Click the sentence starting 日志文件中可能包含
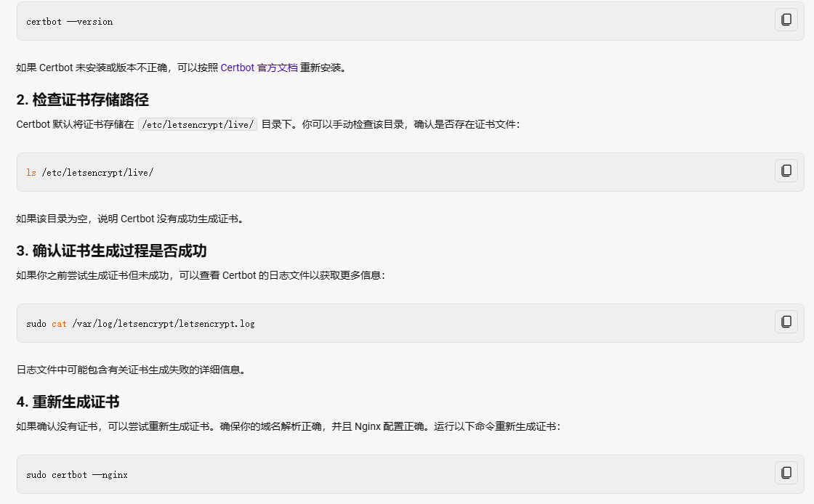814x504 pixels. [131, 370]
